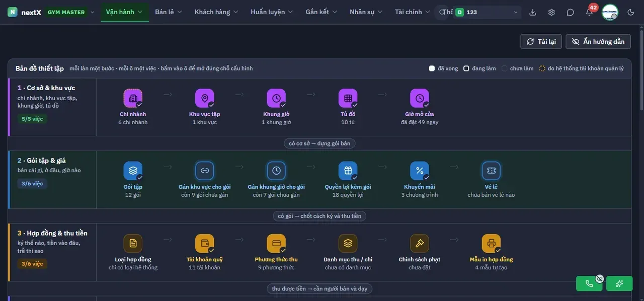The image size is (644, 301).
Task: View notifications bell with 42 badge
Action: pyautogui.click(x=589, y=12)
